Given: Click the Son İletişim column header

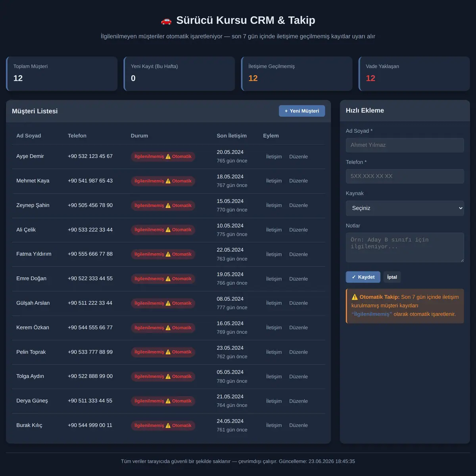Looking at the screenshot, I should click(x=232, y=136).
